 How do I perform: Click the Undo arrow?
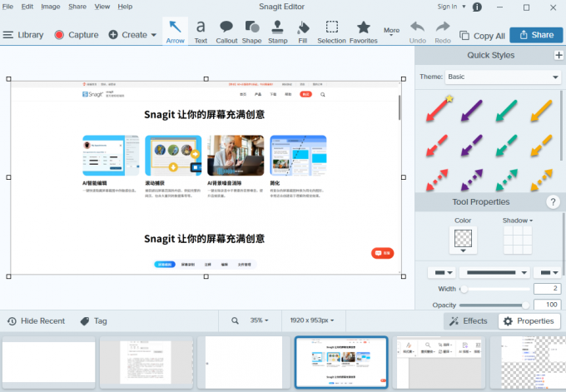418,32
